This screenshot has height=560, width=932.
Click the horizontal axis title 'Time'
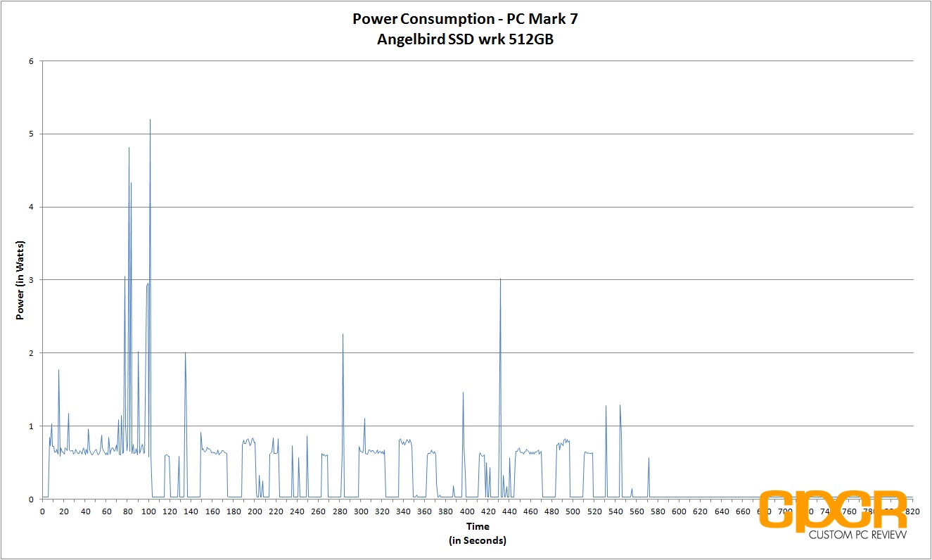[x=477, y=526]
